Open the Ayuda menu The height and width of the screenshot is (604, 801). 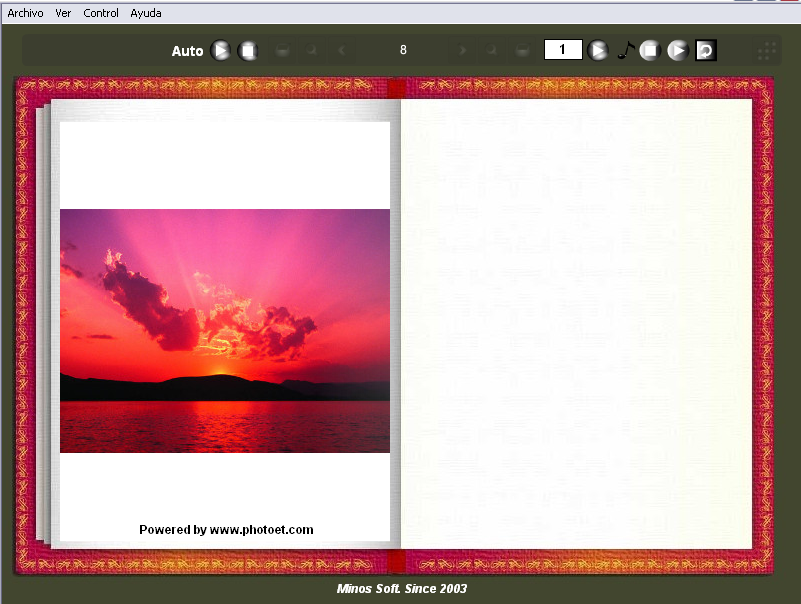[x=146, y=13]
